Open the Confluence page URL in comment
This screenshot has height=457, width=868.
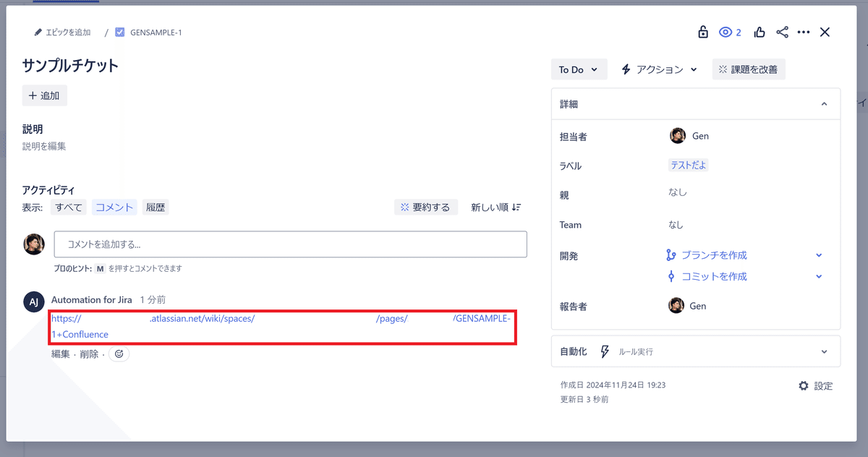pos(282,326)
